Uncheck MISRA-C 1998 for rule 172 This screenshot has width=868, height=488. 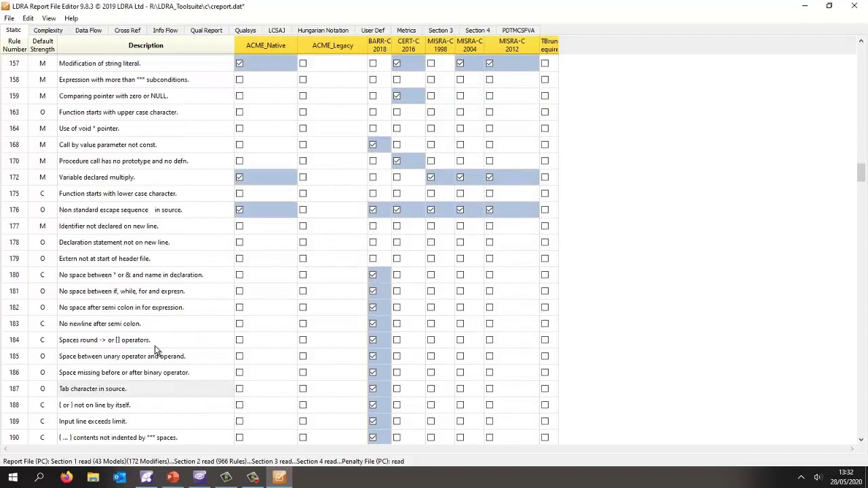coord(431,177)
